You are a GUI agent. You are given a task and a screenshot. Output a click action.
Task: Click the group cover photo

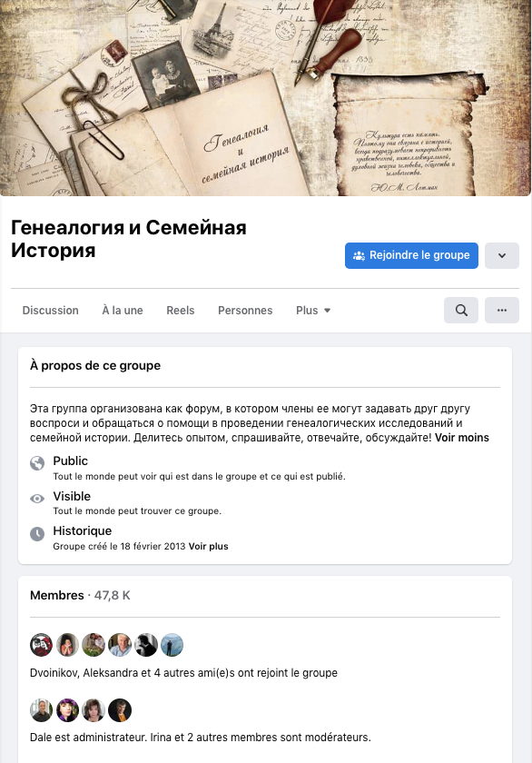click(265, 98)
